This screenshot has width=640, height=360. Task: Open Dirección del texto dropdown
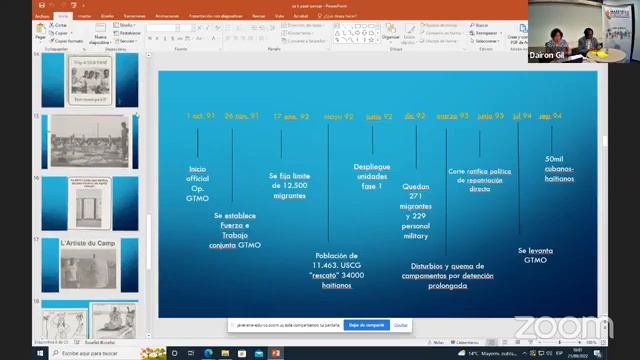[x=302, y=25]
